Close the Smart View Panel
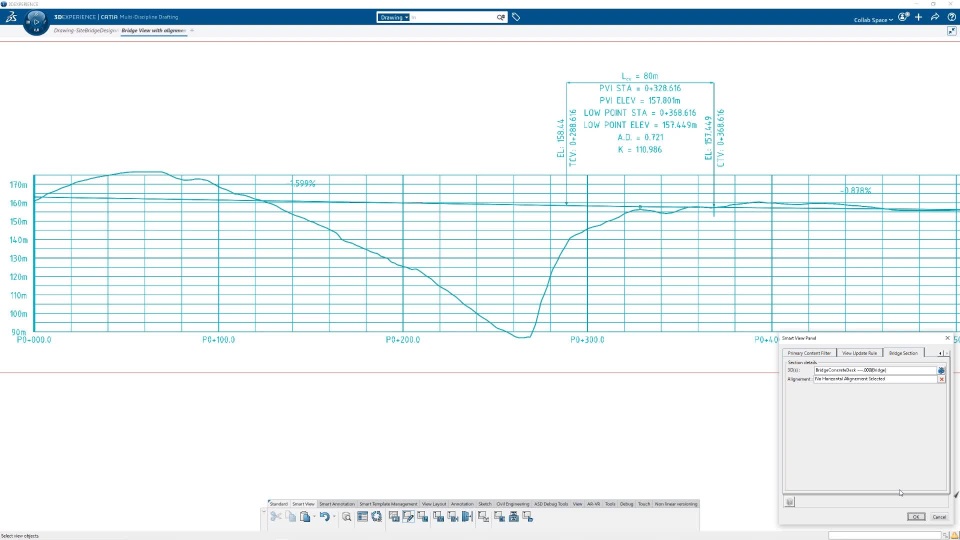Viewport: 960px width, 540px height. tap(947, 338)
